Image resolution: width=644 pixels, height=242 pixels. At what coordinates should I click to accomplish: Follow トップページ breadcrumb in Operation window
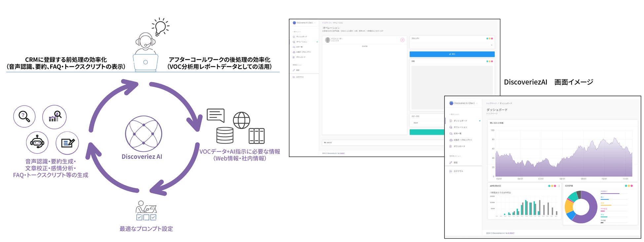point(326,23)
